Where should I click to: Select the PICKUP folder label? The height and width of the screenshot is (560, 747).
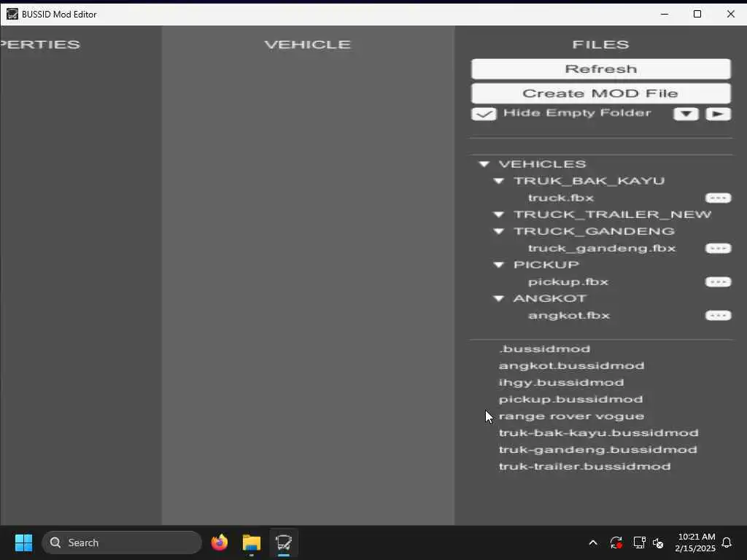pos(546,265)
